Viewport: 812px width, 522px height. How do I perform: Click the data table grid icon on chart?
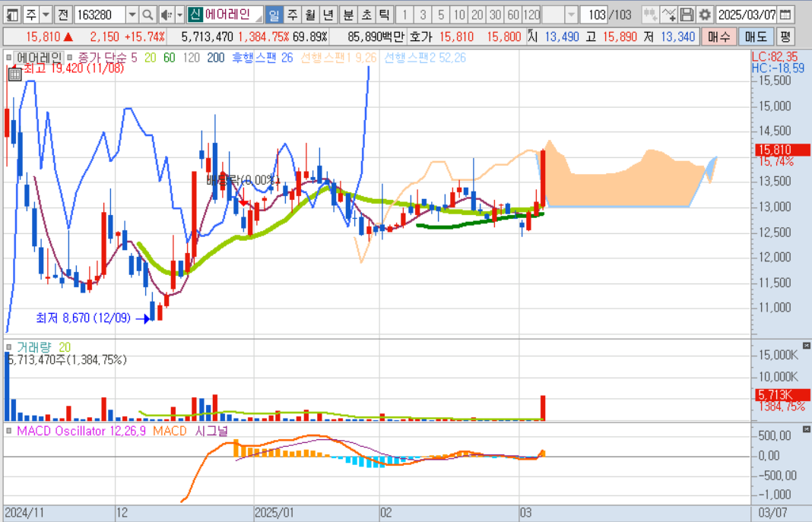(x=14, y=75)
